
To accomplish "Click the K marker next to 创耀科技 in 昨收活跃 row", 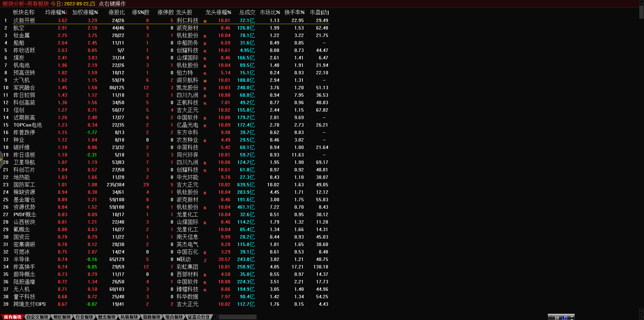I will tap(205, 51).
